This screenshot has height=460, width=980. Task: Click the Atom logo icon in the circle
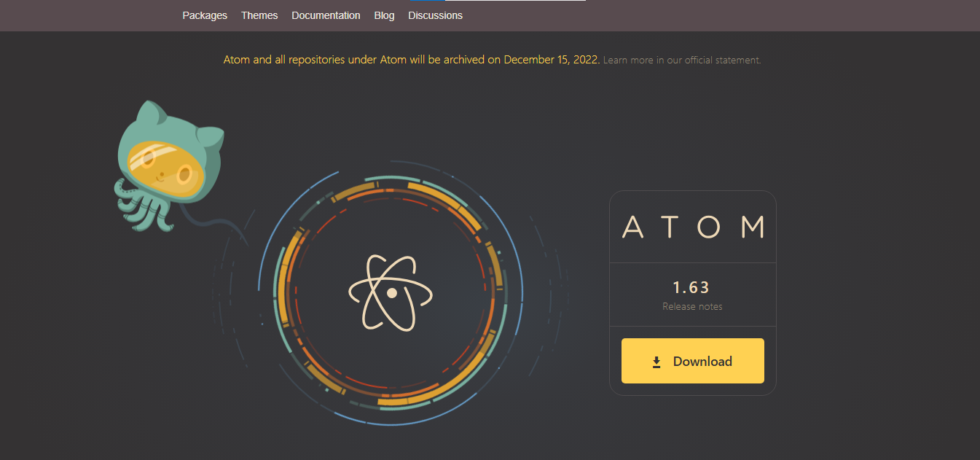tap(391, 292)
